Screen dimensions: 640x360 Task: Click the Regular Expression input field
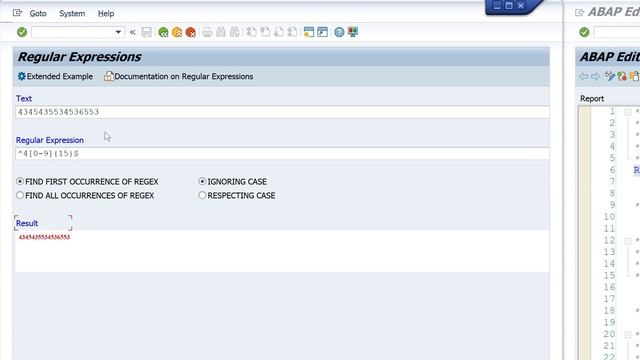pyautogui.click(x=282, y=153)
